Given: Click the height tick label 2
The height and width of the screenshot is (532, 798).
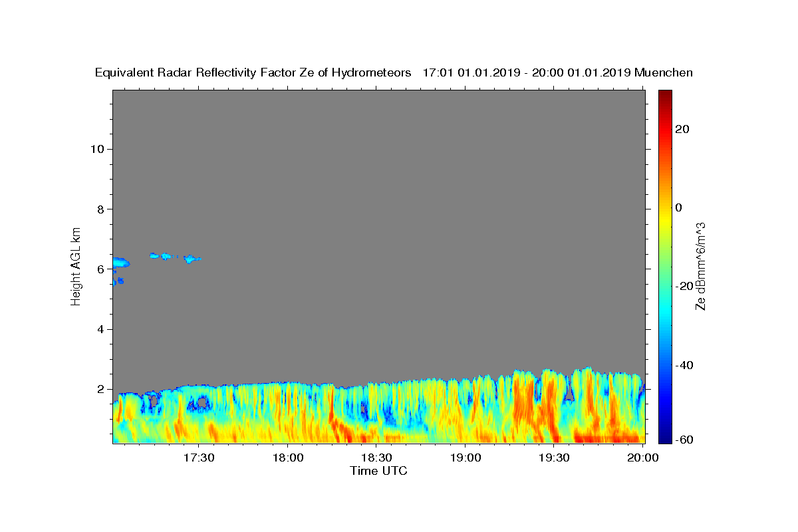Looking at the screenshot, I should pyautogui.click(x=99, y=389).
